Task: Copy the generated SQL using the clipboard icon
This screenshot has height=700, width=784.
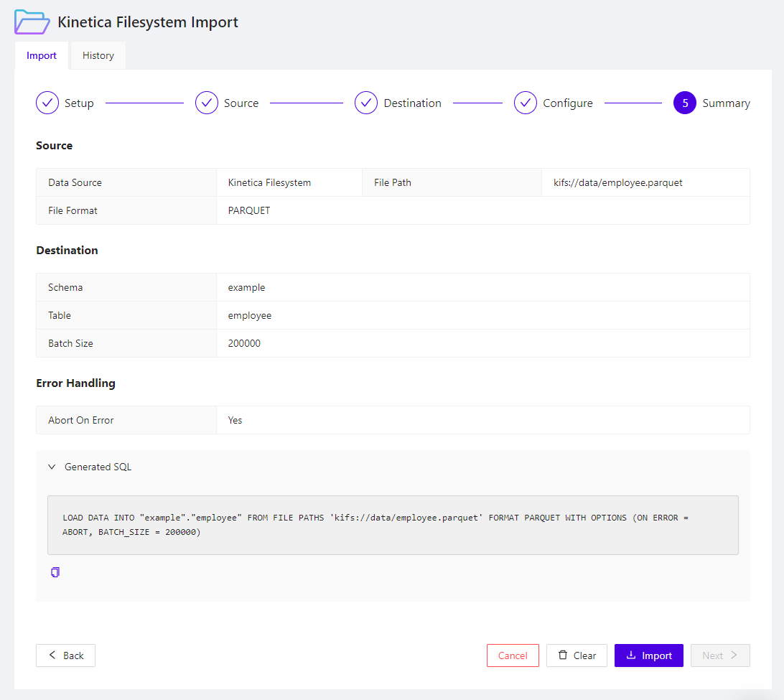Action: click(x=55, y=572)
